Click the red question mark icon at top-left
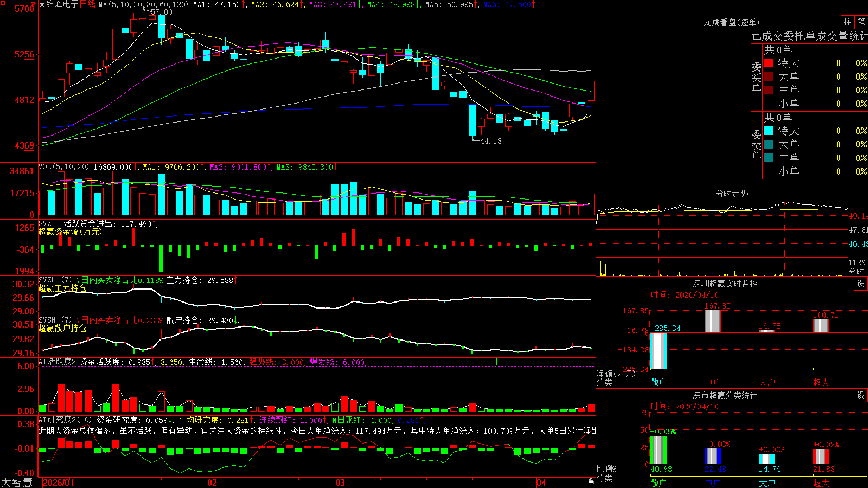The image size is (868, 488). pyautogui.click(x=34, y=5)
